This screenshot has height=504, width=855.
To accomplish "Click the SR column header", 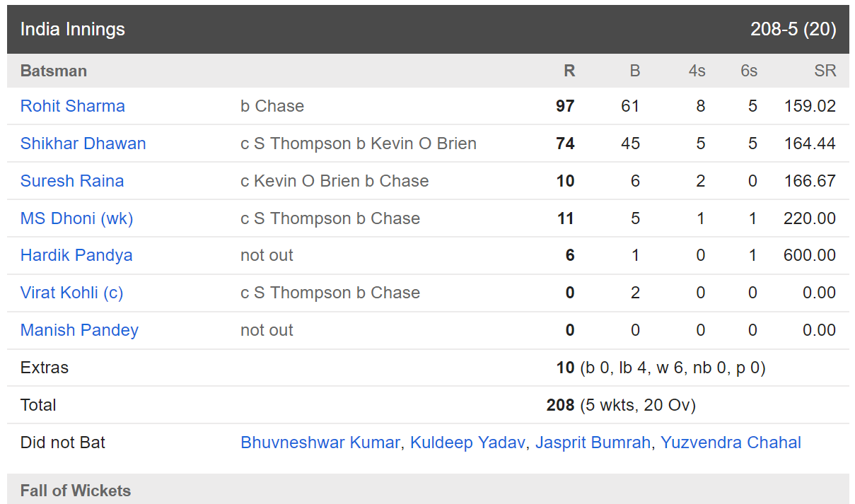I will click(x=825, y=71).
